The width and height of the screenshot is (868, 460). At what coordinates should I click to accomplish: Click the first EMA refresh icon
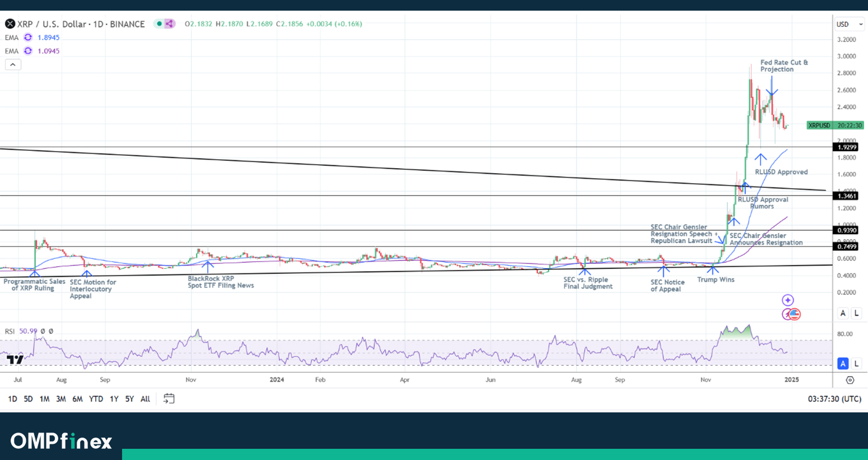[28, 38]
